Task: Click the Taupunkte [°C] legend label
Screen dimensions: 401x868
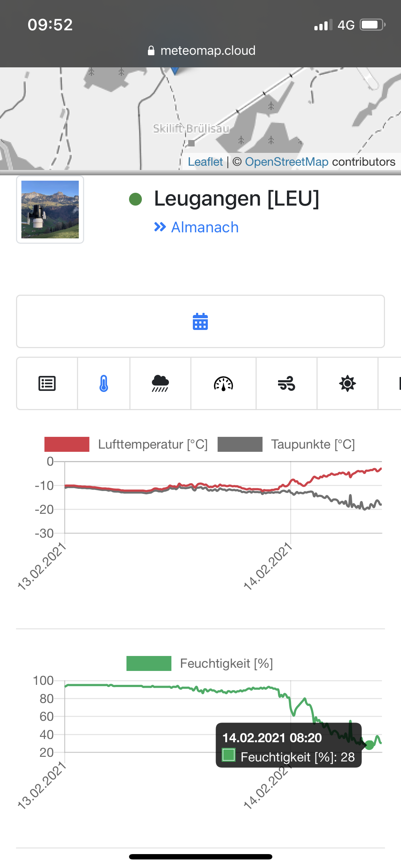Action: 313,444
